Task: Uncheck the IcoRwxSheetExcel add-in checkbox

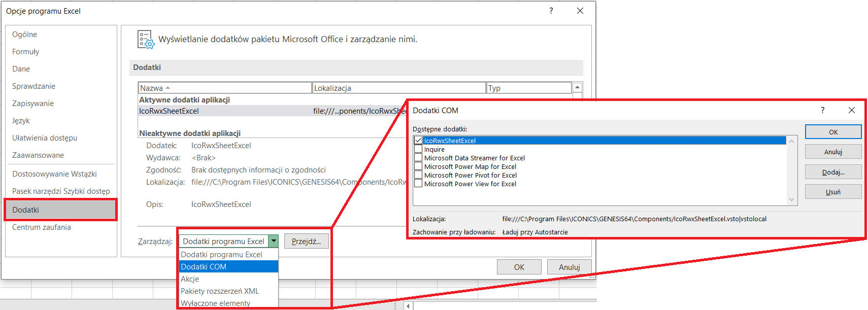Action: [x=418, y=141]
